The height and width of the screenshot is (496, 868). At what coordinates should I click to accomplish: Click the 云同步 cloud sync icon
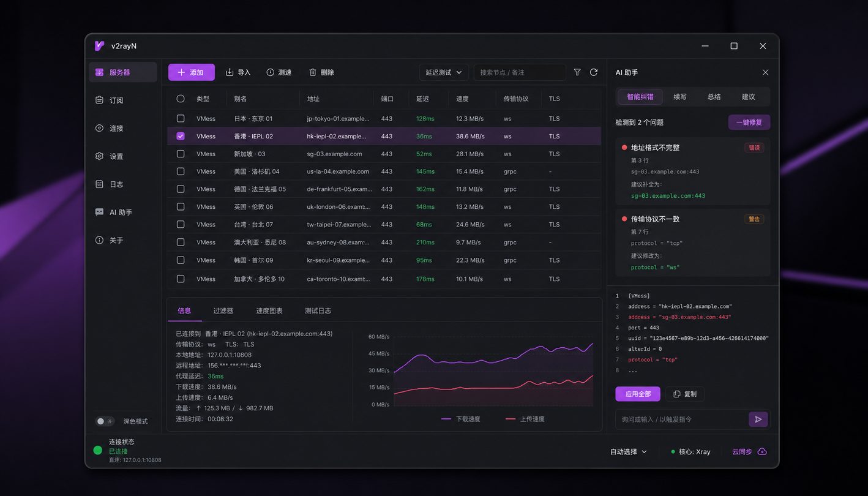click(762, 452)
